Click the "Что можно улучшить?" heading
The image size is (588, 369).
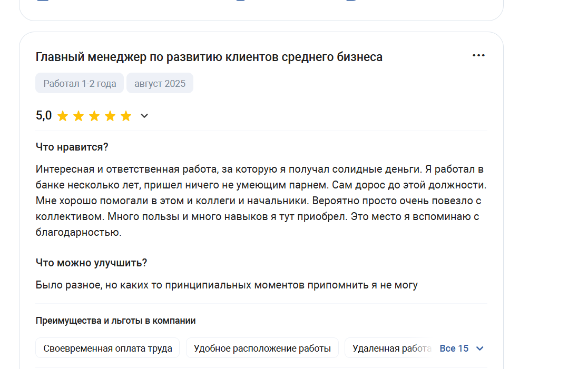click(91, 263)
